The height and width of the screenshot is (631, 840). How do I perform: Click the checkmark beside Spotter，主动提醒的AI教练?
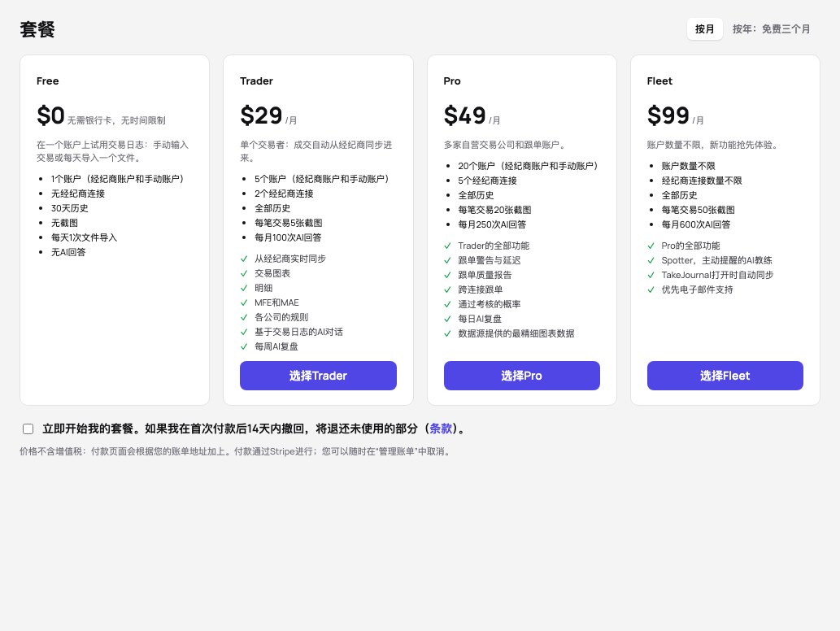pos(651,260)
